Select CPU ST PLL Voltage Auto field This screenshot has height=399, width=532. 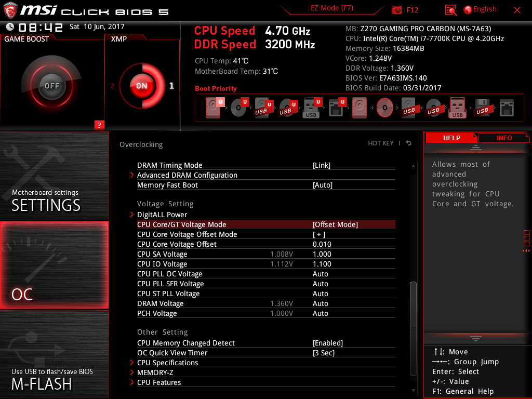click(x=320, y=294)
